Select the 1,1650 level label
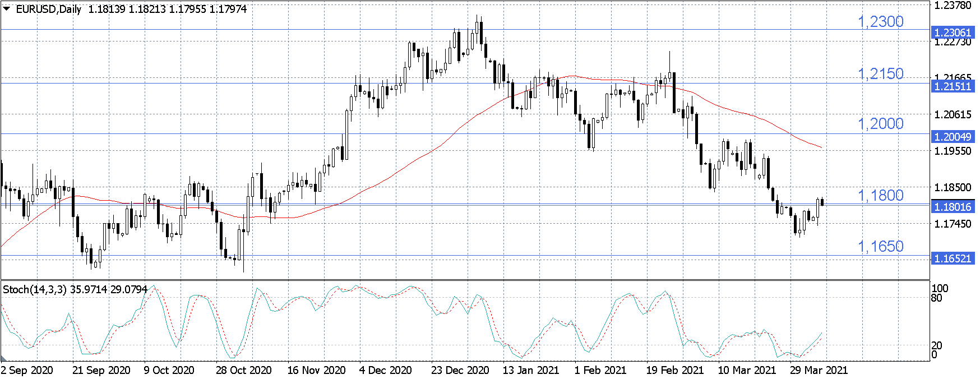The height and width of the screenshot is (379, 980). point(881,247)
